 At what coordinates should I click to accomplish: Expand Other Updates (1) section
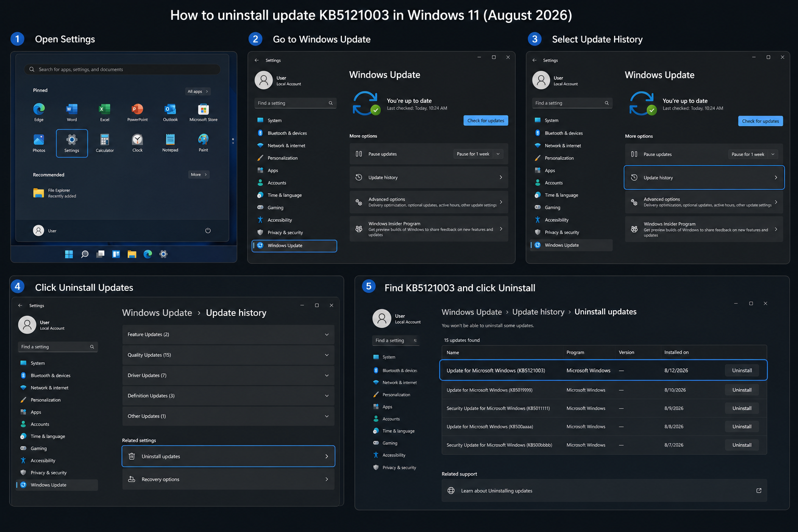click(x=228, y=416)
